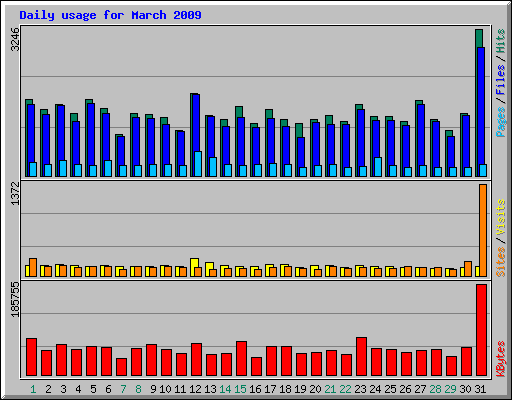Click day 5 on the x-axis

(93, 389)
